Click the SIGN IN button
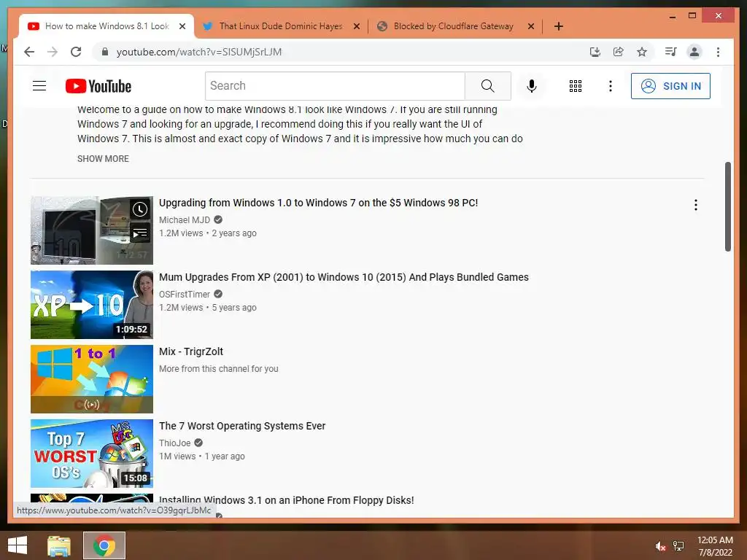 click(x=671, y=86)
